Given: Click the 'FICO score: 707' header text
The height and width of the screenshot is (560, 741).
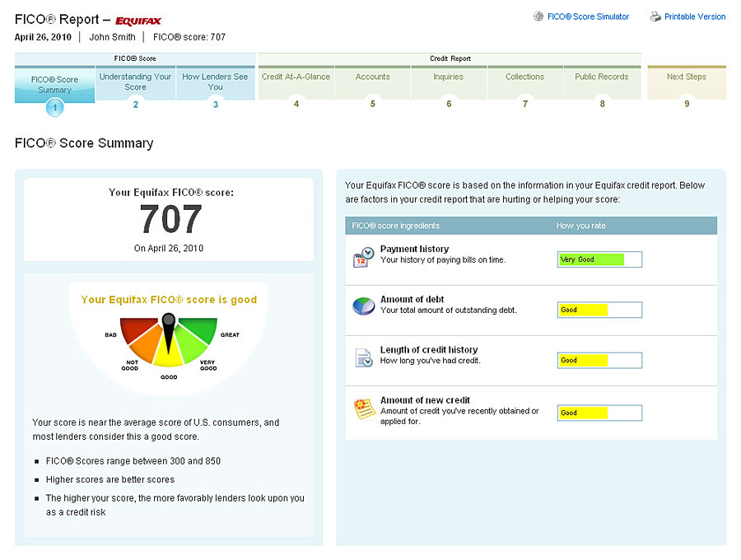Looking at the screenshot, I should coord(189,37).
